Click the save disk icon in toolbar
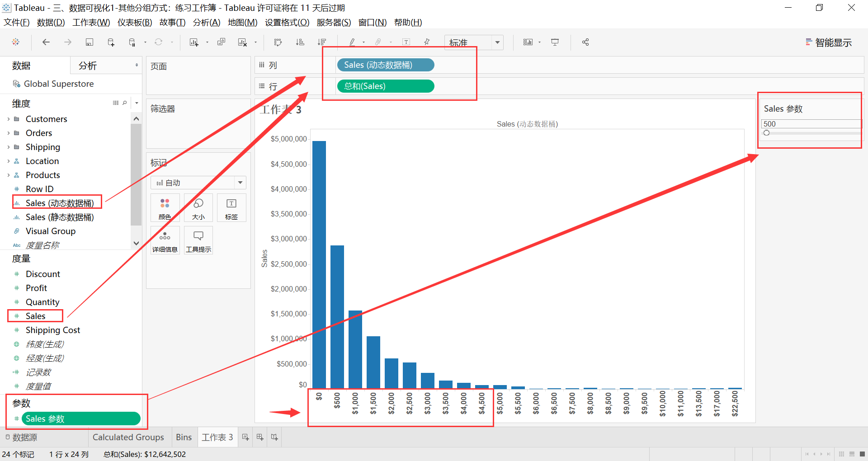 point(90,42)
